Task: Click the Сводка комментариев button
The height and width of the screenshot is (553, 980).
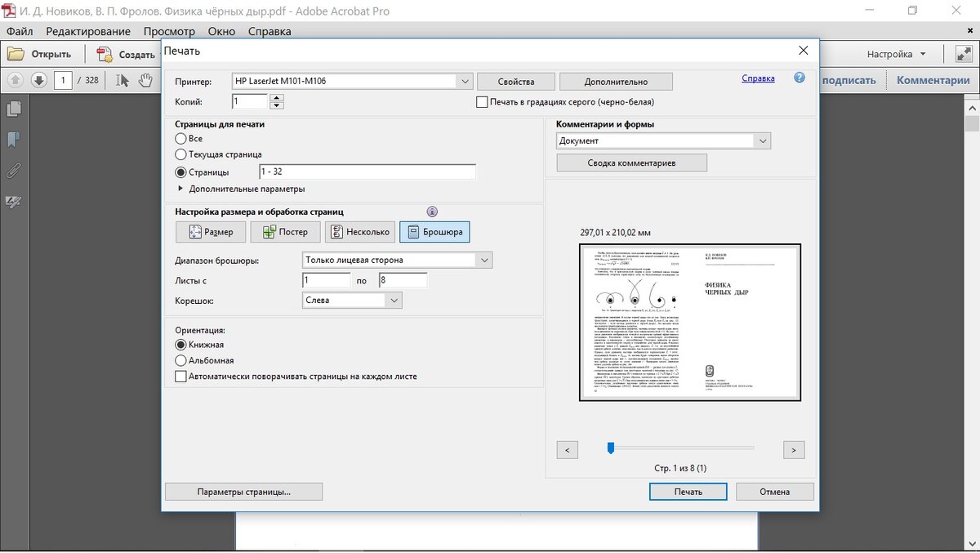Action: (631, 163)
